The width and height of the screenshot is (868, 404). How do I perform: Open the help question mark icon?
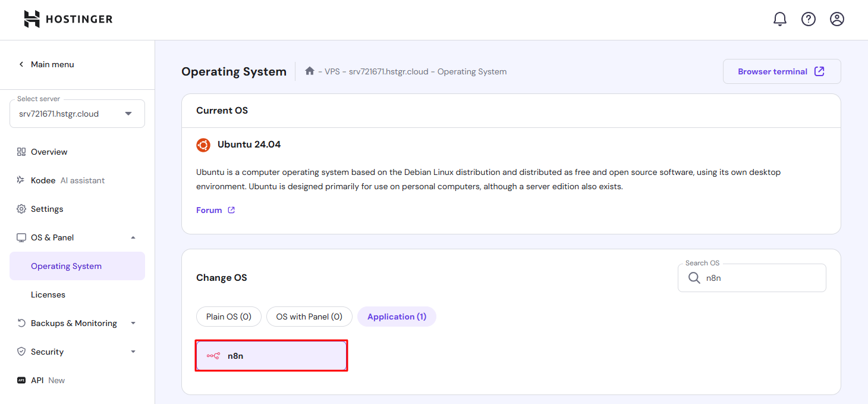pyautogui.click(x=808, y=18)
